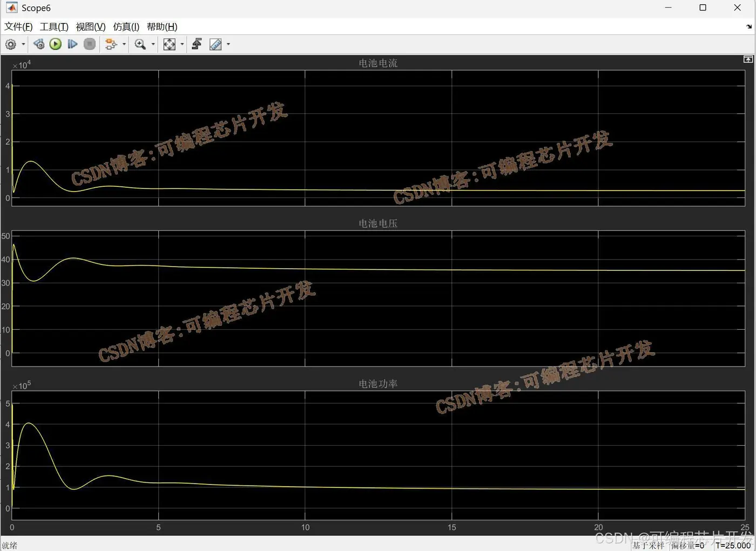Click the 电池电流 plot title
Viewport: 756px width, 551px height.
point(378,63)
